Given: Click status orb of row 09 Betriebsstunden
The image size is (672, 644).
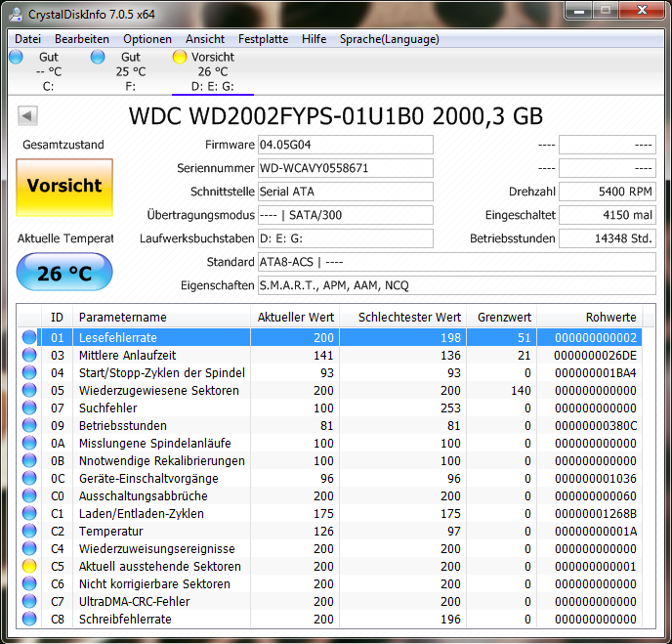Looking at the screenshot, I should [x=29, y=425].
